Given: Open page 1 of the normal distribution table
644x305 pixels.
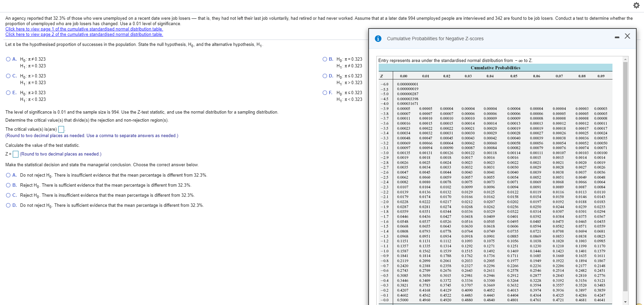Looking at the screenshot, I should (x=84, y=29).
